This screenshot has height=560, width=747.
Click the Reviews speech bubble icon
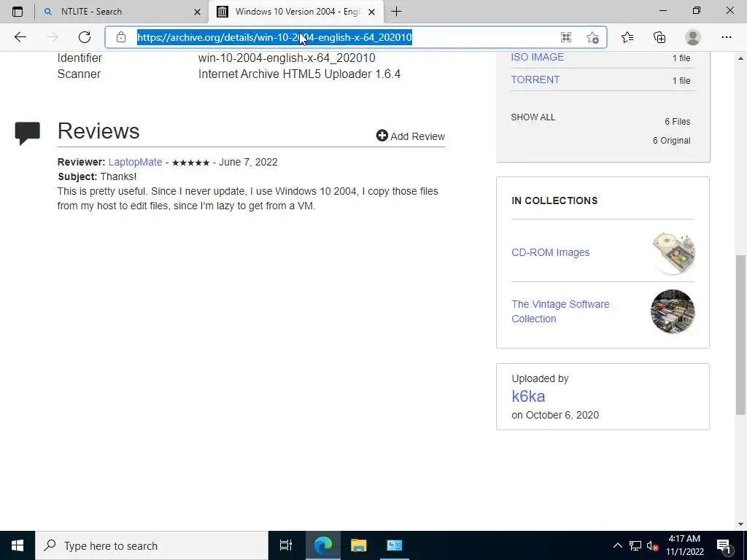click(28, 133)
